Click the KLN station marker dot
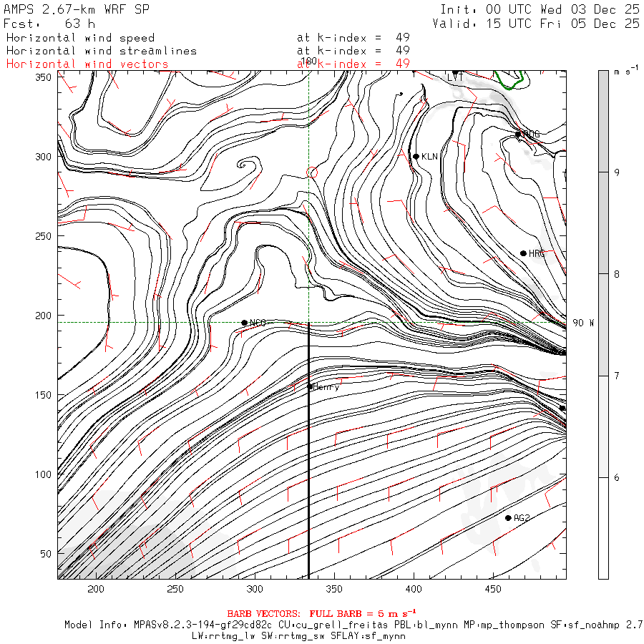This screenshot has width=644, height=644. tap(416, 157)
